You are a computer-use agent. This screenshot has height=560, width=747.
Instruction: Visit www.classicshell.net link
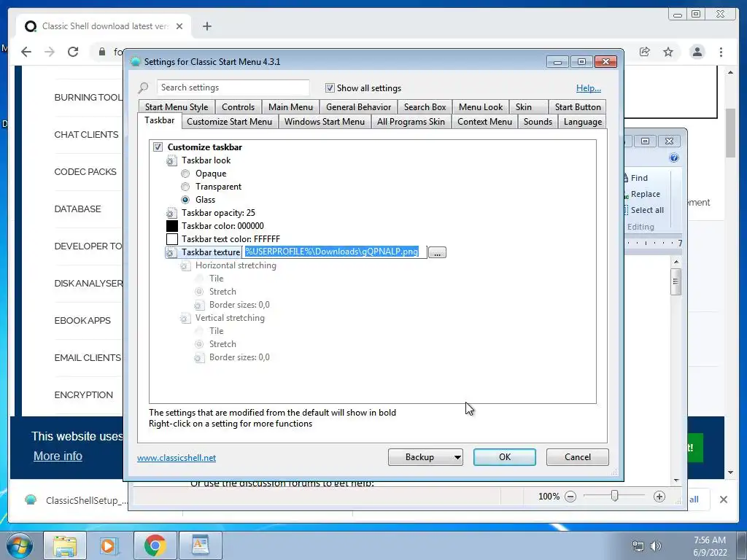pos(177,458)
